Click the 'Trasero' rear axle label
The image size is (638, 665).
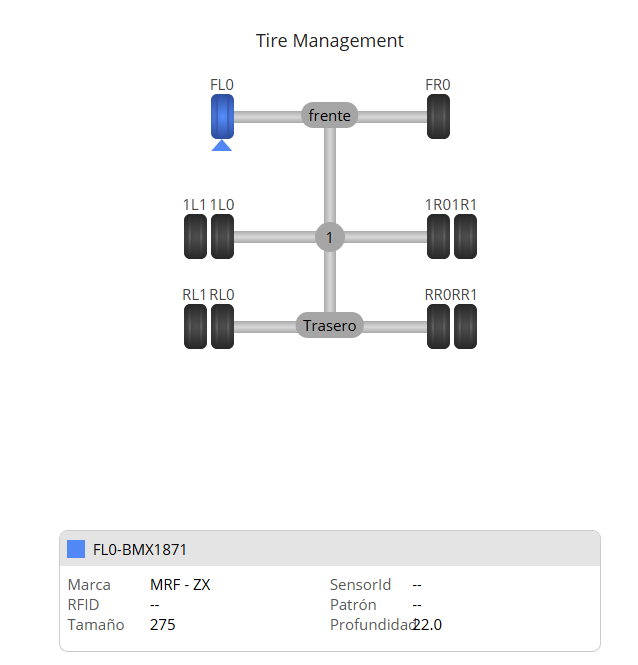coord(330,325)
